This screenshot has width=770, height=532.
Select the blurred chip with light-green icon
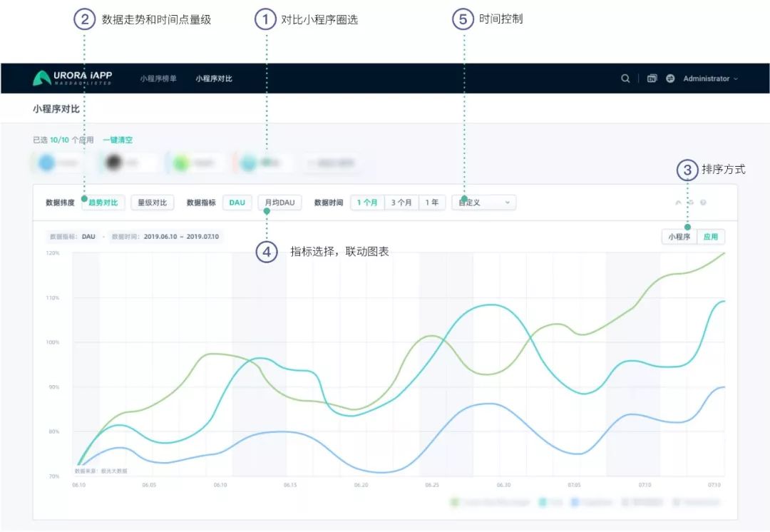click(x=195, y=163)
